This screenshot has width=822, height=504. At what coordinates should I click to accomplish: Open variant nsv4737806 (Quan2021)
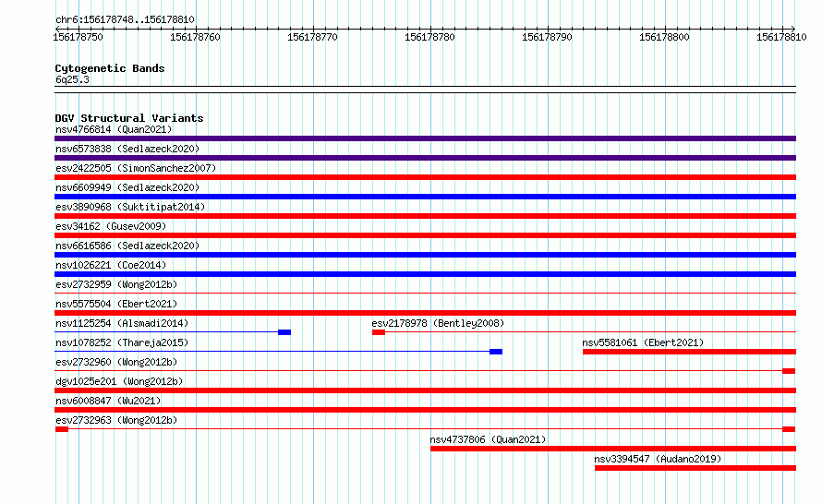pos(488,439)
